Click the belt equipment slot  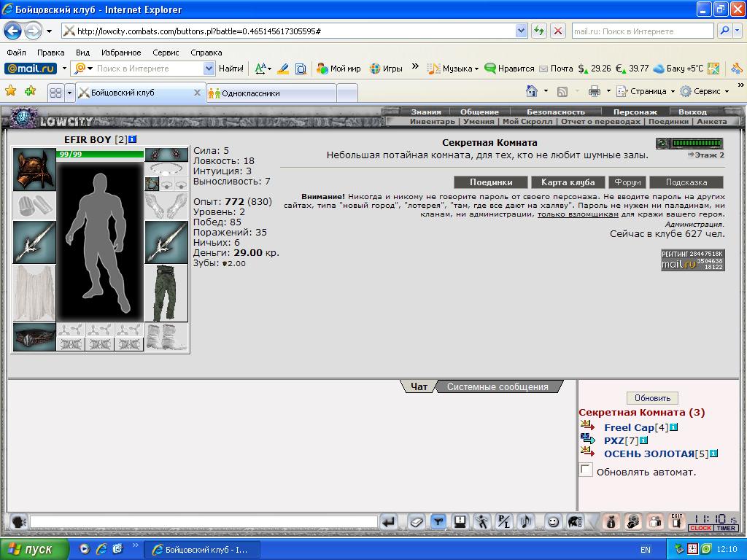pyautogui.click(x=34, y=337)
